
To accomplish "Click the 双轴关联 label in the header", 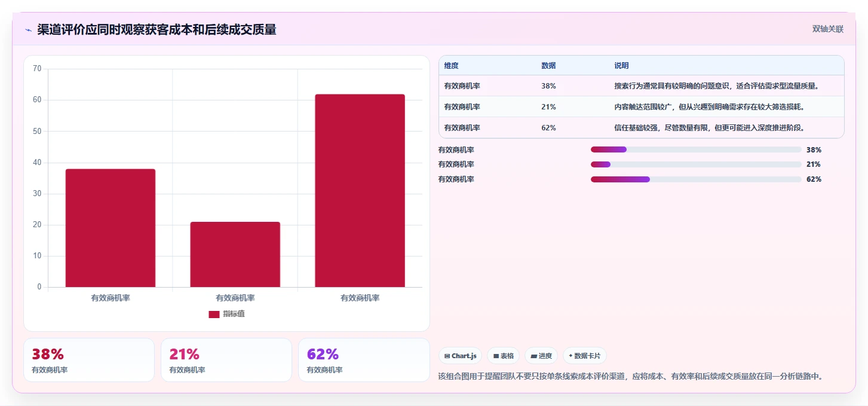I will click(827, 29).
